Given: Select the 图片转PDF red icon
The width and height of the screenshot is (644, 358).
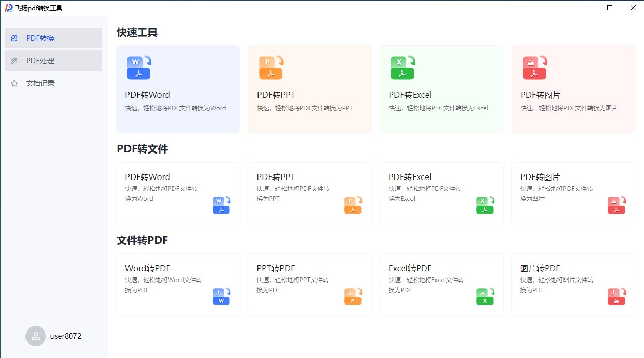Looking at the screenshot, I should 616,296.
